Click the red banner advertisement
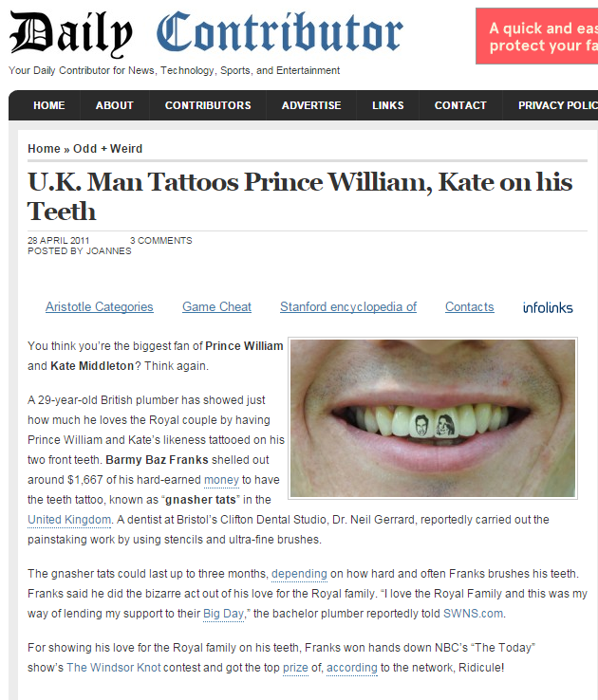Viewport: 598px width, 700px height. coord(537,36)
